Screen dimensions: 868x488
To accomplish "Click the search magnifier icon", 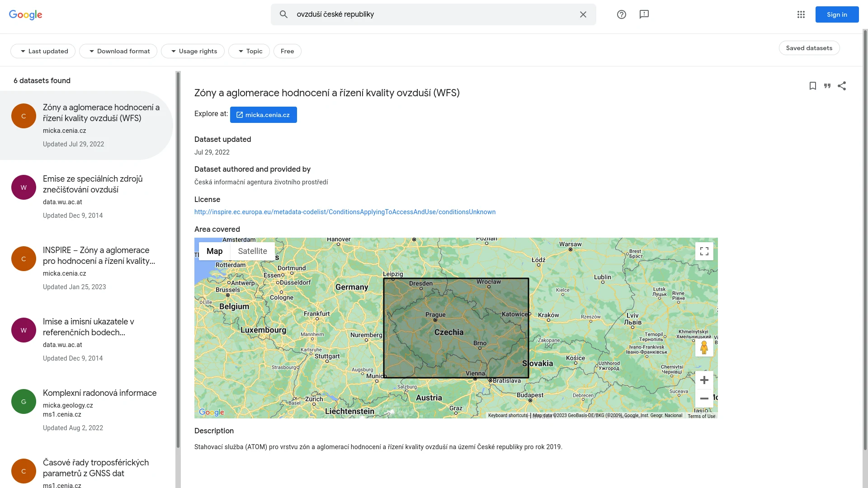I will [283, 14].
